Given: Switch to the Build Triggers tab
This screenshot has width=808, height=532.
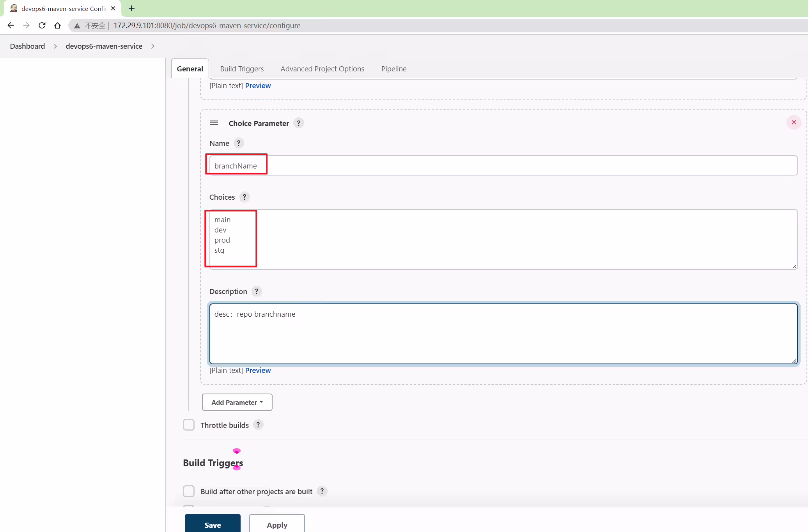Looking at the screenshot, I should 242,69.
